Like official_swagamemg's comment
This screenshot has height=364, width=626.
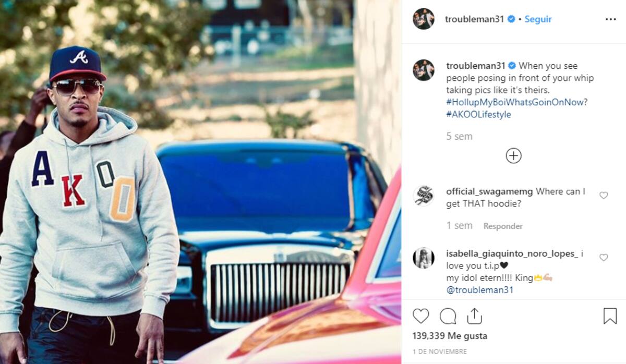click(604, 196)
